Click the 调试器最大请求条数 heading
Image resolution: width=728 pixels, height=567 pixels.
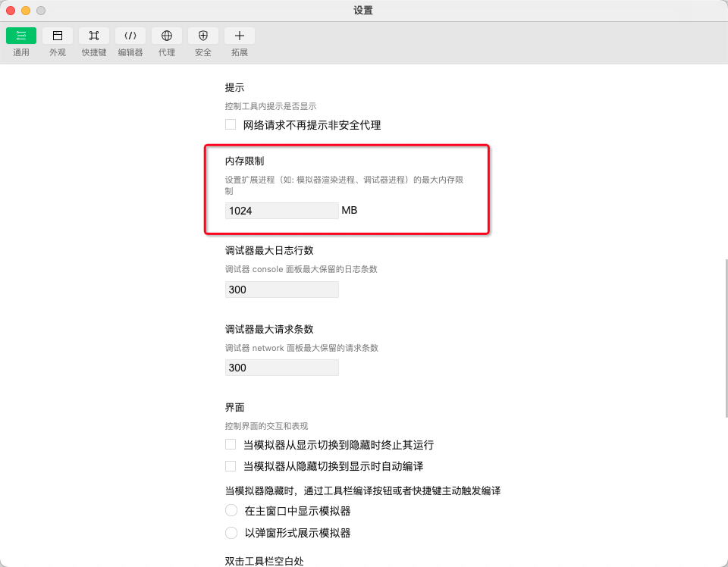pyautogui.click(x=269, y=330)
